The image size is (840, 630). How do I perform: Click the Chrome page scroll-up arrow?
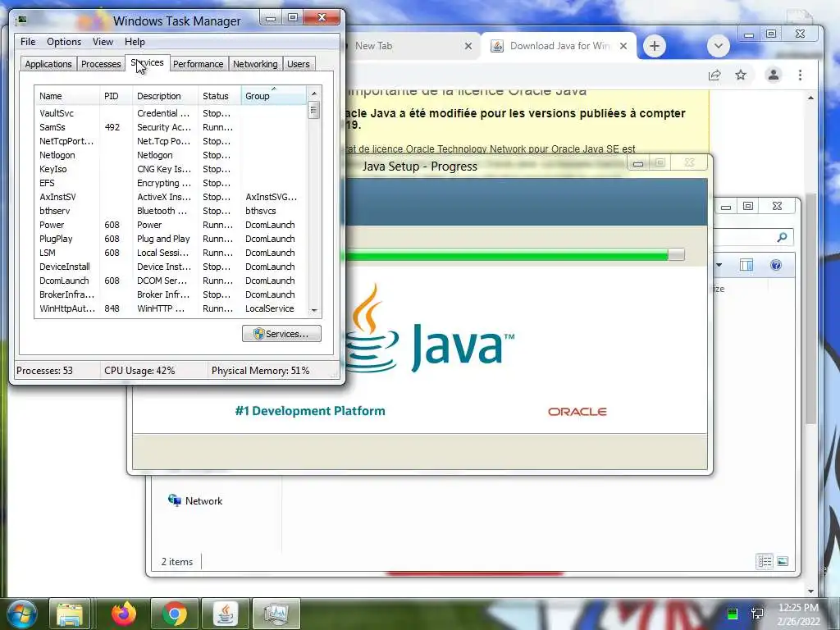tap(810, 98)
